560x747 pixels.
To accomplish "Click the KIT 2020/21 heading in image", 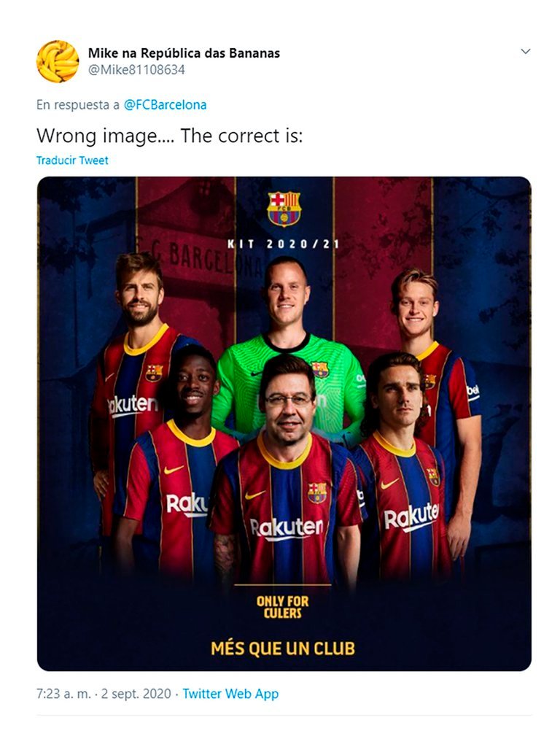I will (x=284, y=244).
